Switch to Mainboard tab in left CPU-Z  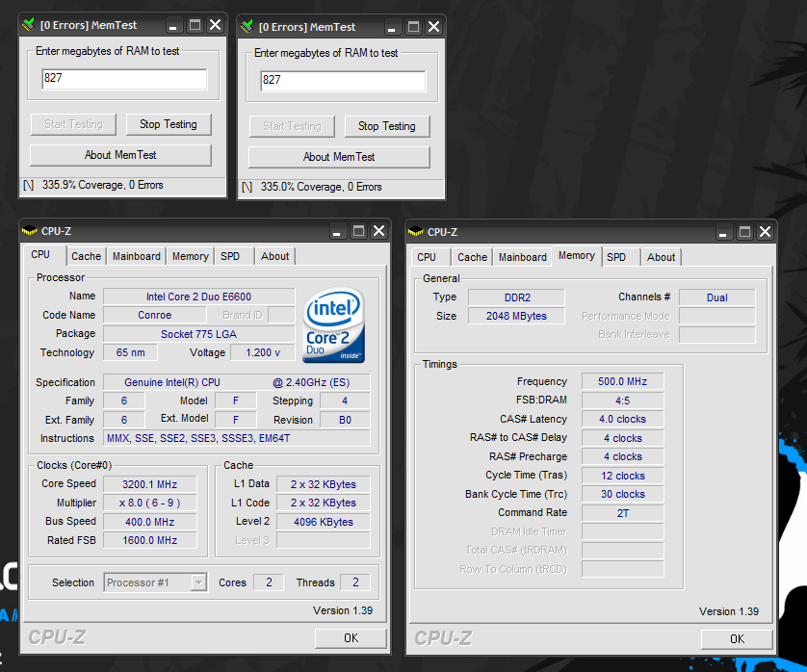click(x=137, y=256)
